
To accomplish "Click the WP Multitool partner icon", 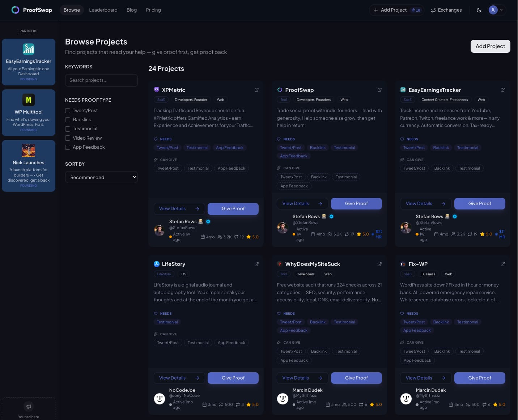I will 29,100.
